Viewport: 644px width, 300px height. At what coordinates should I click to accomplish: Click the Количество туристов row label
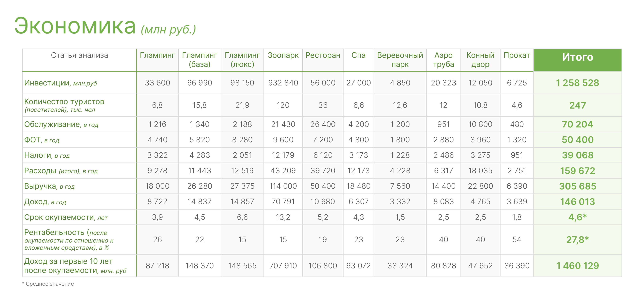pyautogui.click(x=64, y=105)
